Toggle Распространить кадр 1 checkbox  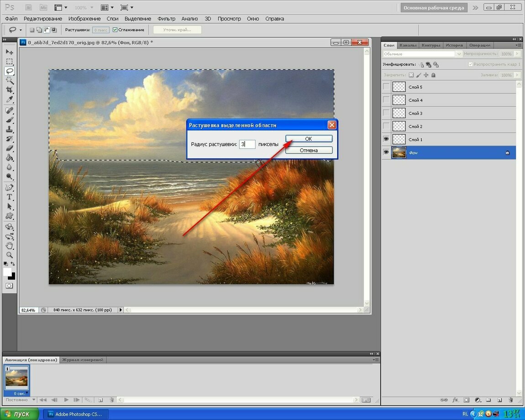(470, 64)
